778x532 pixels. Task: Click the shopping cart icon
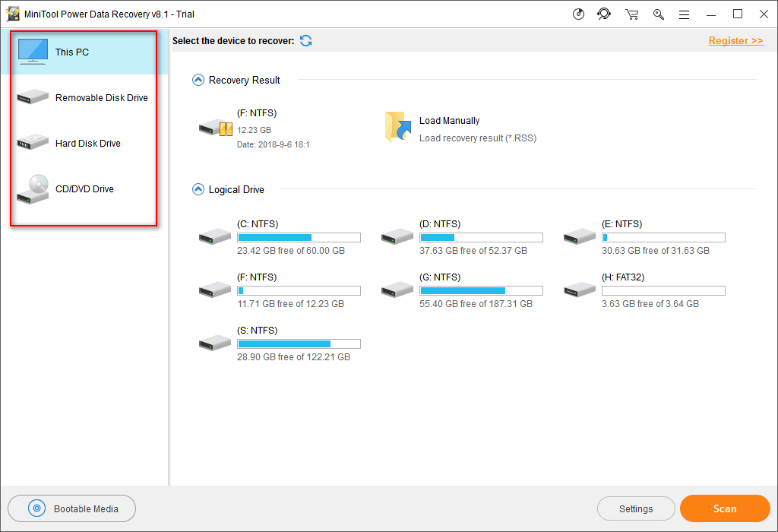tap(631, 14)
